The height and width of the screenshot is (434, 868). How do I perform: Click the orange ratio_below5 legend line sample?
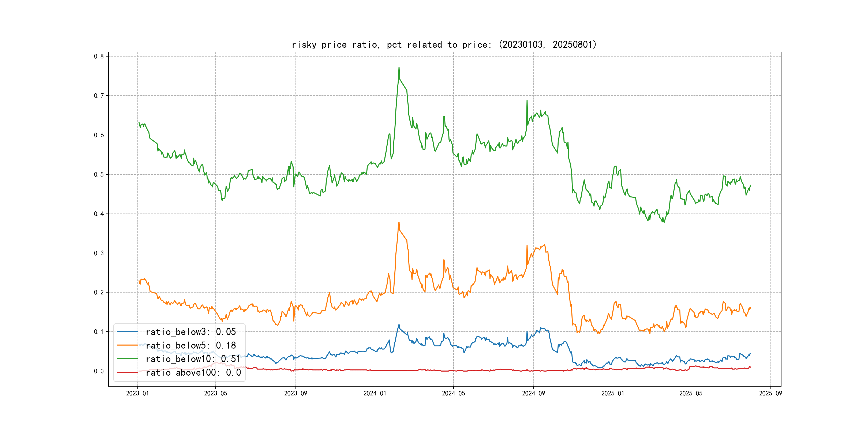(127, 345)
